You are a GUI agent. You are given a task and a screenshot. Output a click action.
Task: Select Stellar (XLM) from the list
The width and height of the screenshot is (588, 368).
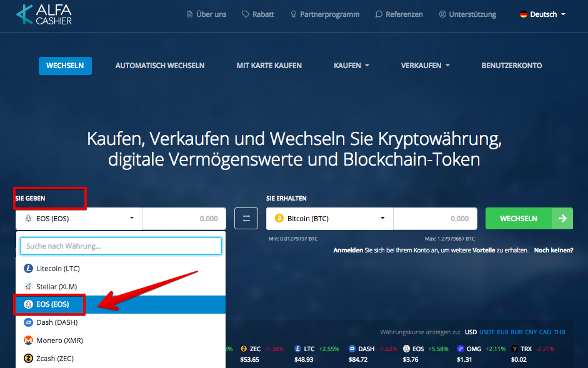click(121, 287)
